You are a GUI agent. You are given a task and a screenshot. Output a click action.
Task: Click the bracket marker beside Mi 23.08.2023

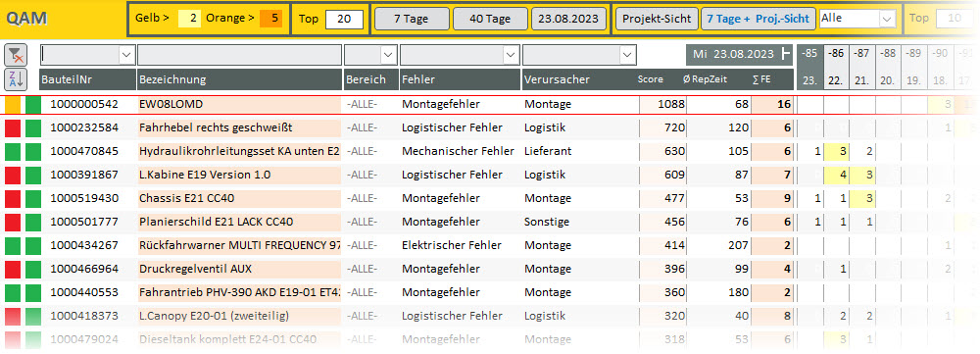[x=786, y=54]
